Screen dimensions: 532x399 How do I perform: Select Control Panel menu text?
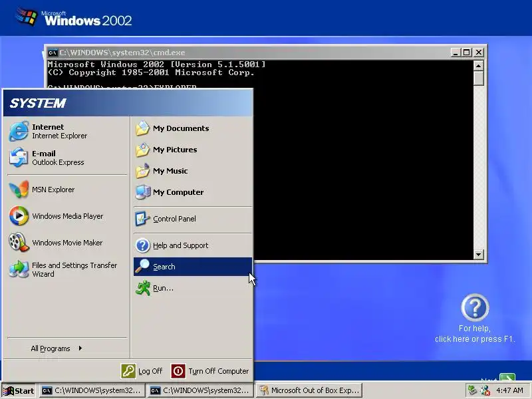coord(174,219)
